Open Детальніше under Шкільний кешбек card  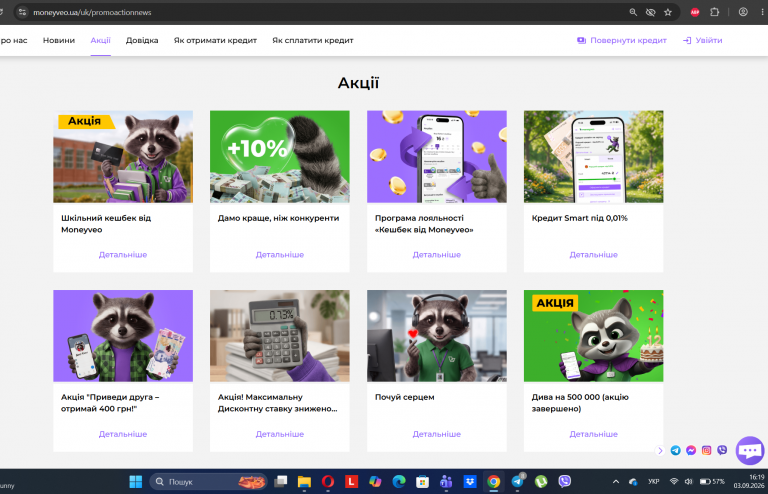point(123,255)
